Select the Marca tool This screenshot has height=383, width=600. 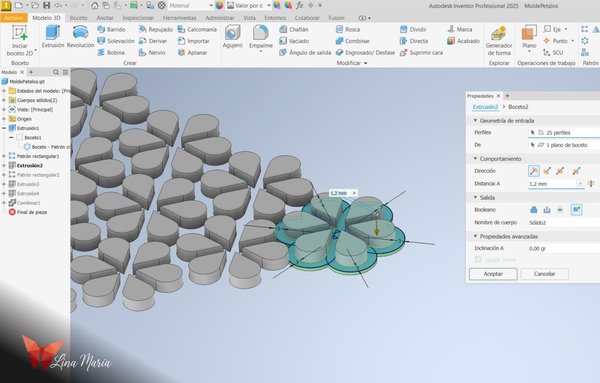point(460,29)
